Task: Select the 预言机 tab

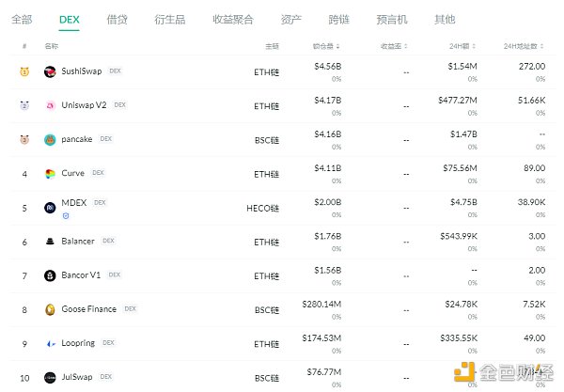Action: point(395,19)
